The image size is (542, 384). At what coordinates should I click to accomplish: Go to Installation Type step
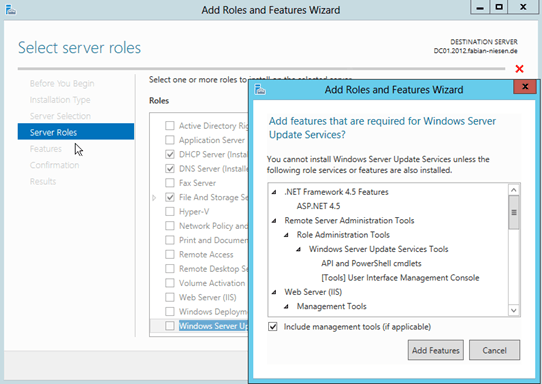point(60,100)
